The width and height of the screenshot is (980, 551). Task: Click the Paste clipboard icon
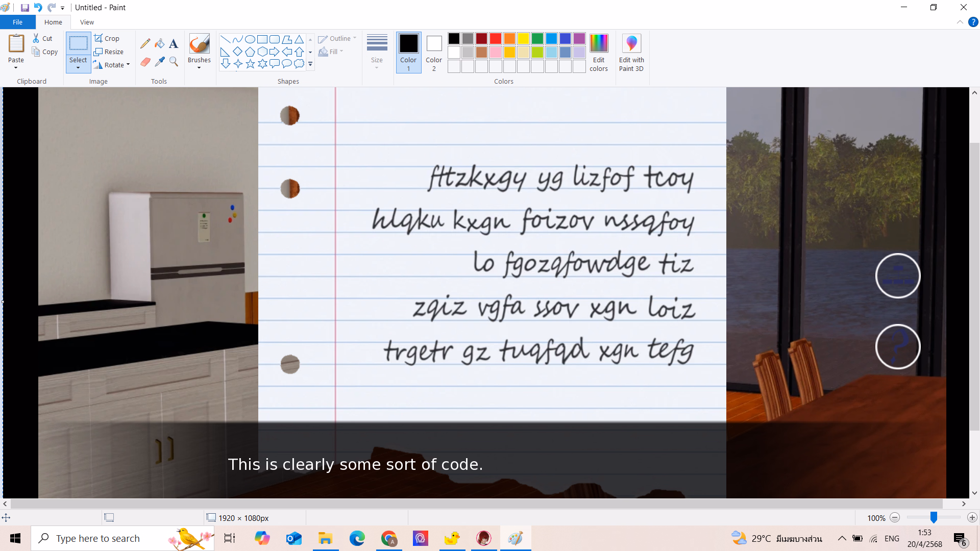tap(16, 43)
